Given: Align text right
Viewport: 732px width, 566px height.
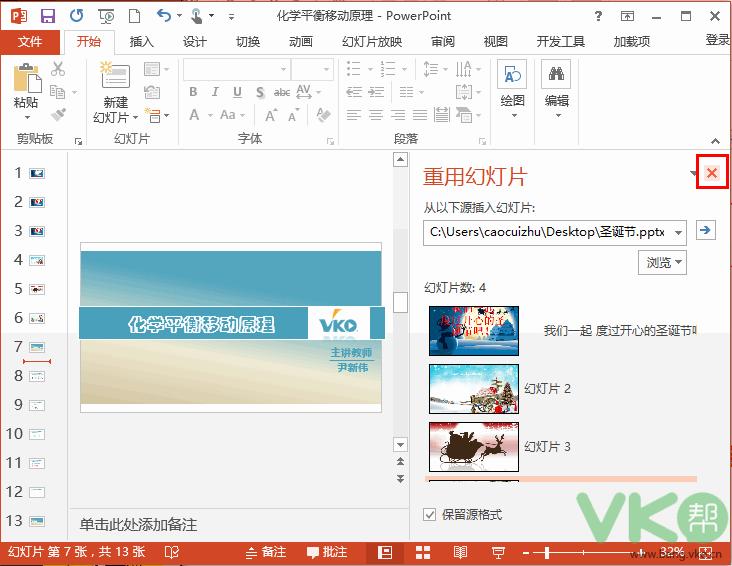Looking at the screenshot, I should click(398, 115).
